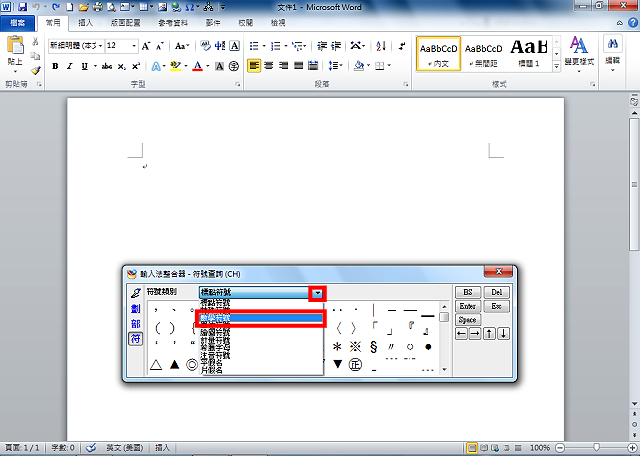Viewport: 640px width, 456px height.
Task: Click the Phonetic Guide icon
Action: (x=220, y=46)
